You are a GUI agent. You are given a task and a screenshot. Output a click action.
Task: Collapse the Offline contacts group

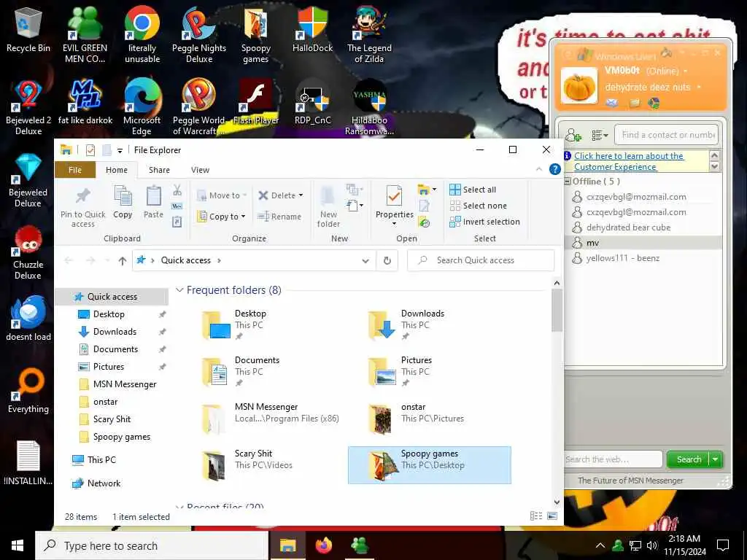coord(568,182)
